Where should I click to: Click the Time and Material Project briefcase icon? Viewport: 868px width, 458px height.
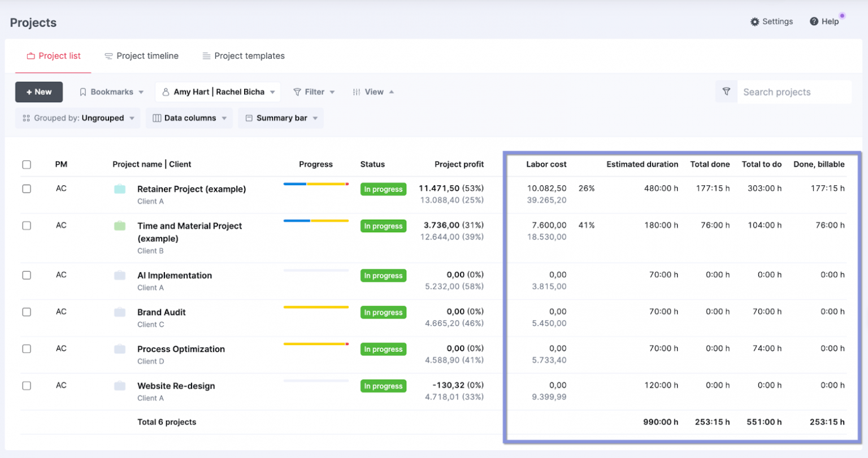tap(120, 226)
